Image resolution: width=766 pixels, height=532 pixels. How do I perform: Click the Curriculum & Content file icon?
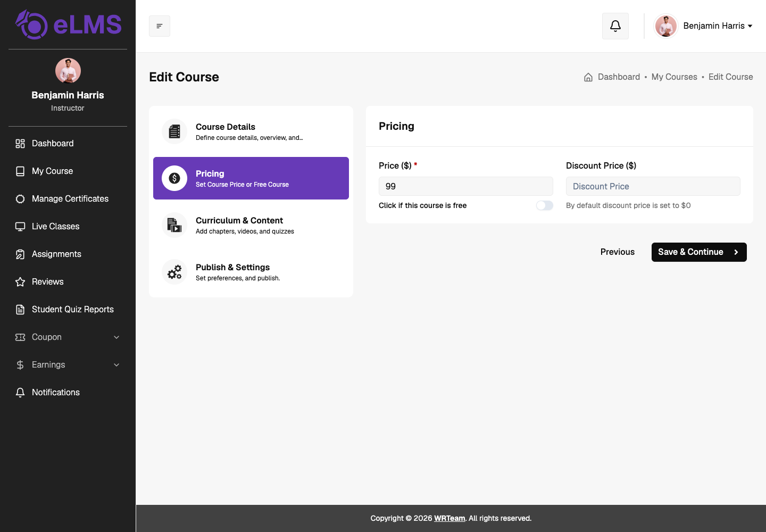tap(174, 225)
